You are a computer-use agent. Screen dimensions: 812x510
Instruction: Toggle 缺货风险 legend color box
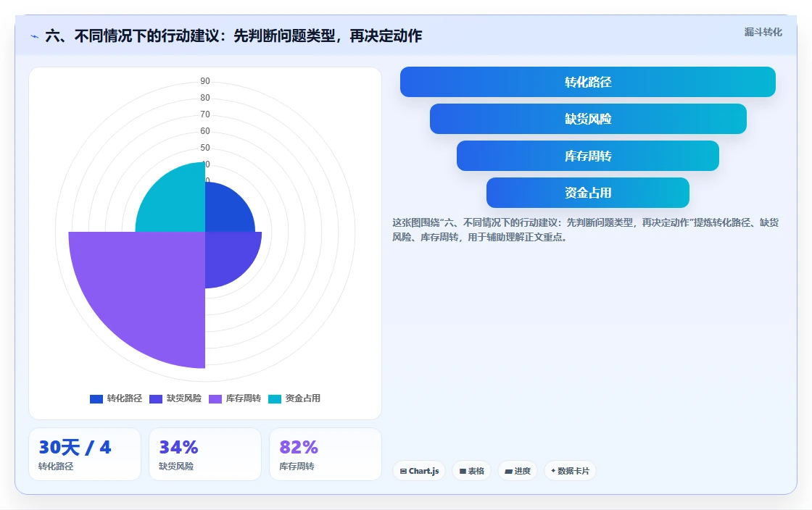[x=156, y=398]
